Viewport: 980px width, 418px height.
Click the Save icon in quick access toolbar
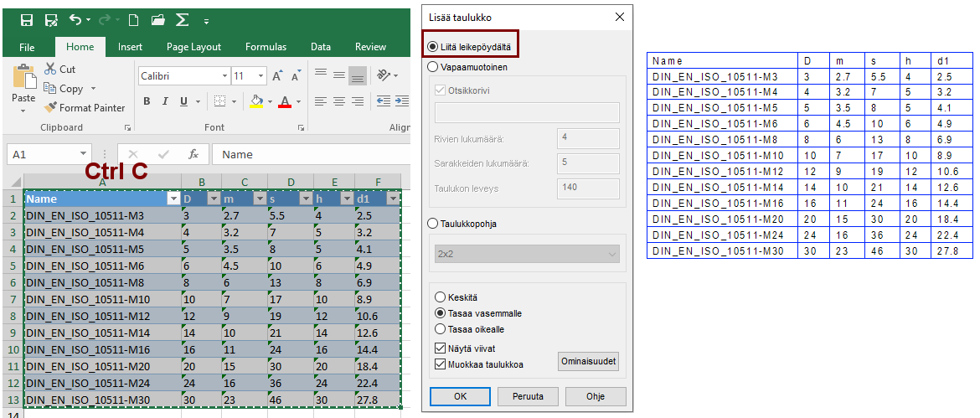27,20
